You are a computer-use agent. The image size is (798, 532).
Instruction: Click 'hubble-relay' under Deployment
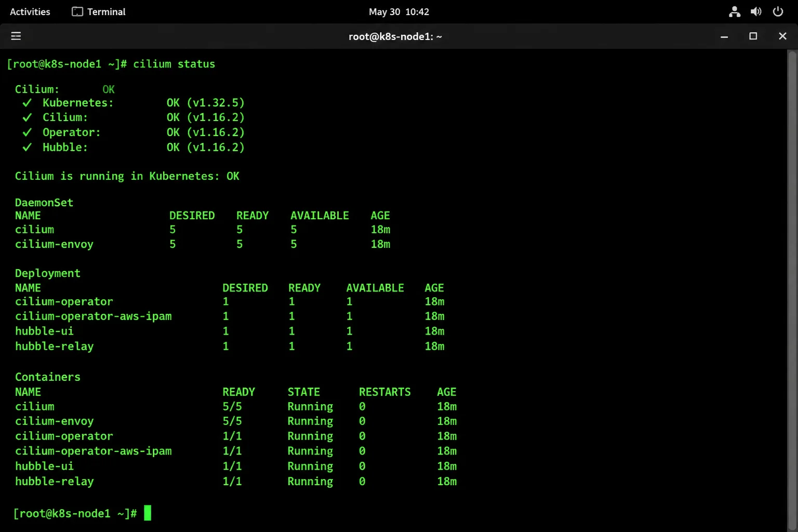(54, 346)
